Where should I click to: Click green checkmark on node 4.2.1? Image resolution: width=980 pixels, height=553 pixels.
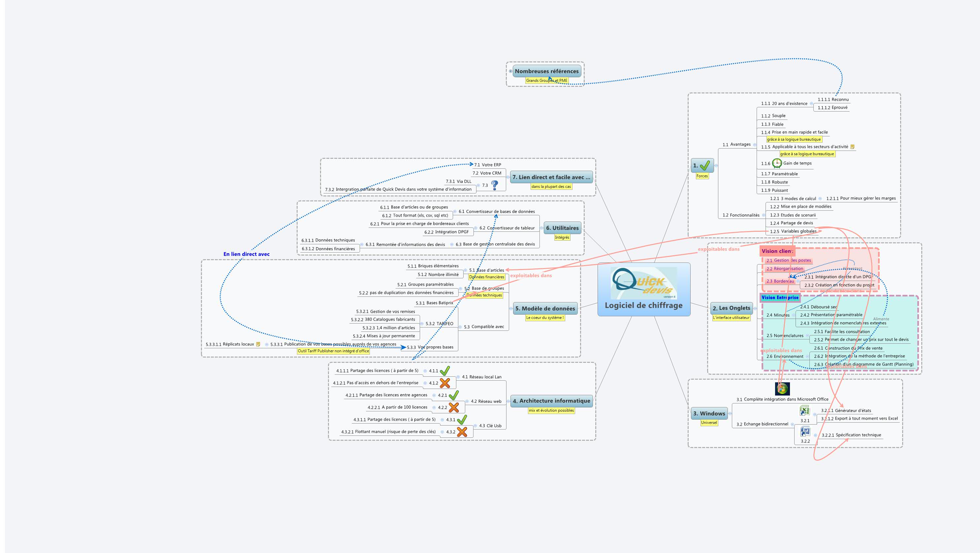(453, 395)
